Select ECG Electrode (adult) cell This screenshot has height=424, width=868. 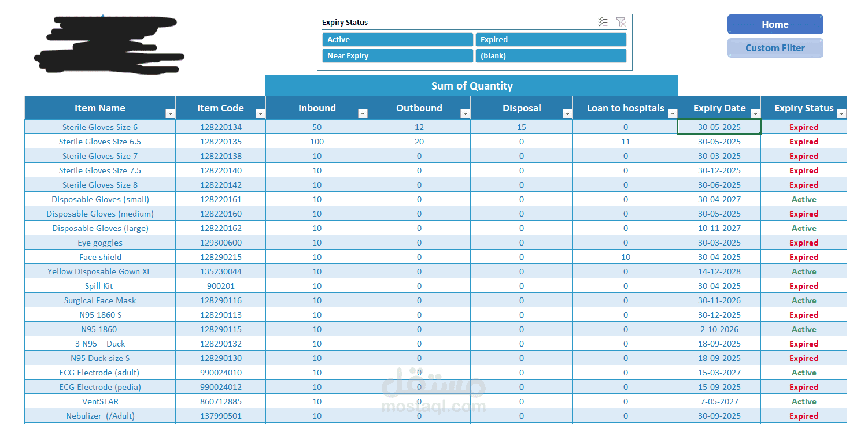[100, 373]
